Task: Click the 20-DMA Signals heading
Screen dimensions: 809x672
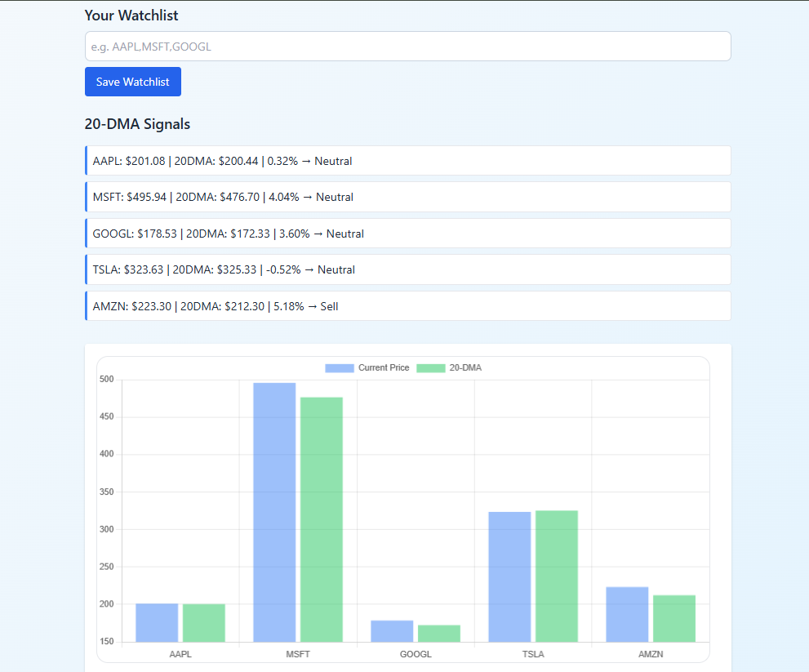Action: tap(137, 124)
